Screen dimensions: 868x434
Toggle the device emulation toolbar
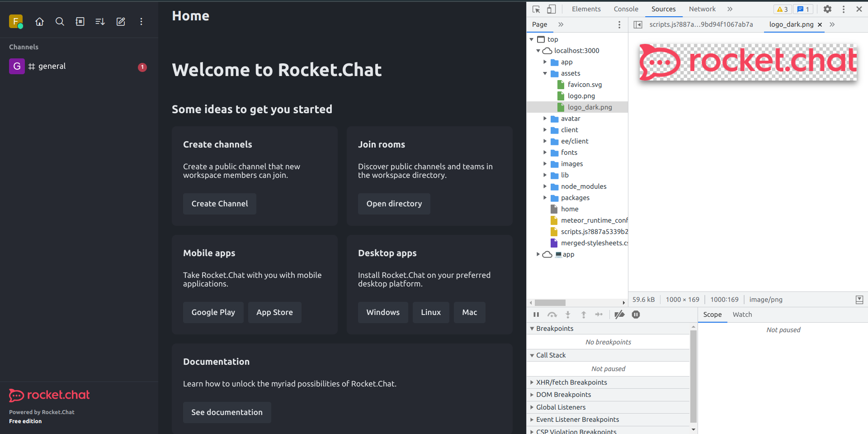(552, 9)
